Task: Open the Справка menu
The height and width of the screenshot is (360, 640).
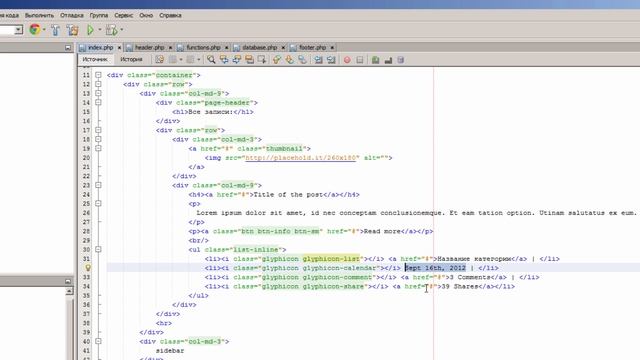Action: pyautogui.click(x=170, y=16)
